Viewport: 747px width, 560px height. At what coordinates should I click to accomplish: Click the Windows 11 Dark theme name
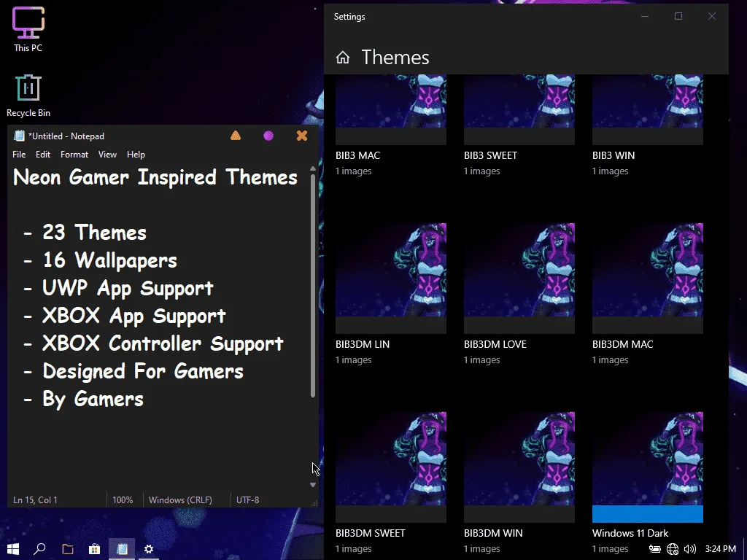(x=630, y=533)
